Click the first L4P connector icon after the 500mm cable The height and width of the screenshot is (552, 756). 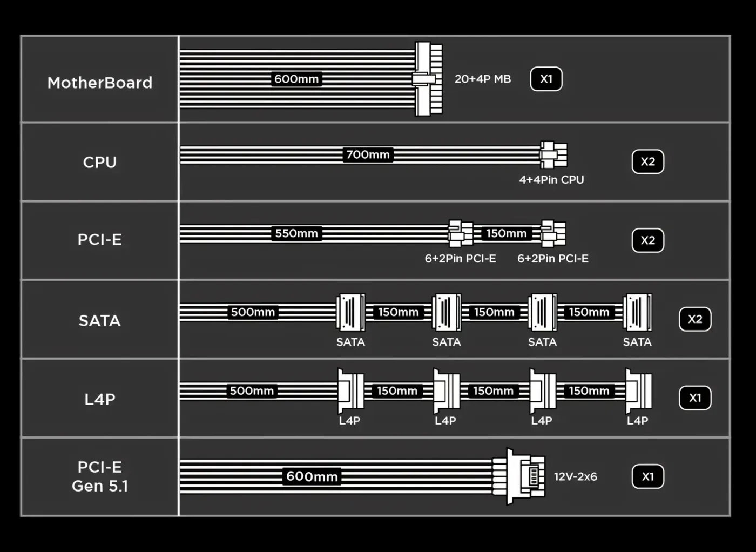coord(351,391)
